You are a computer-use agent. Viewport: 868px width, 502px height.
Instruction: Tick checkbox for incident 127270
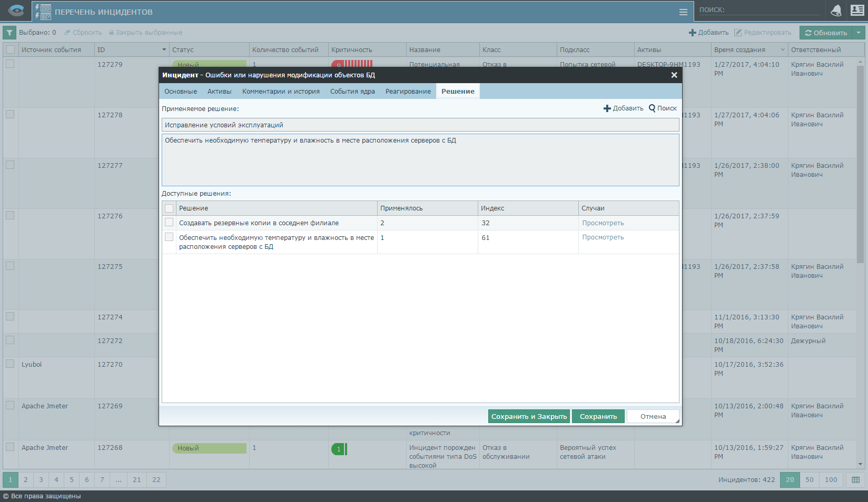pyautogui.click(x=10, y=364)
